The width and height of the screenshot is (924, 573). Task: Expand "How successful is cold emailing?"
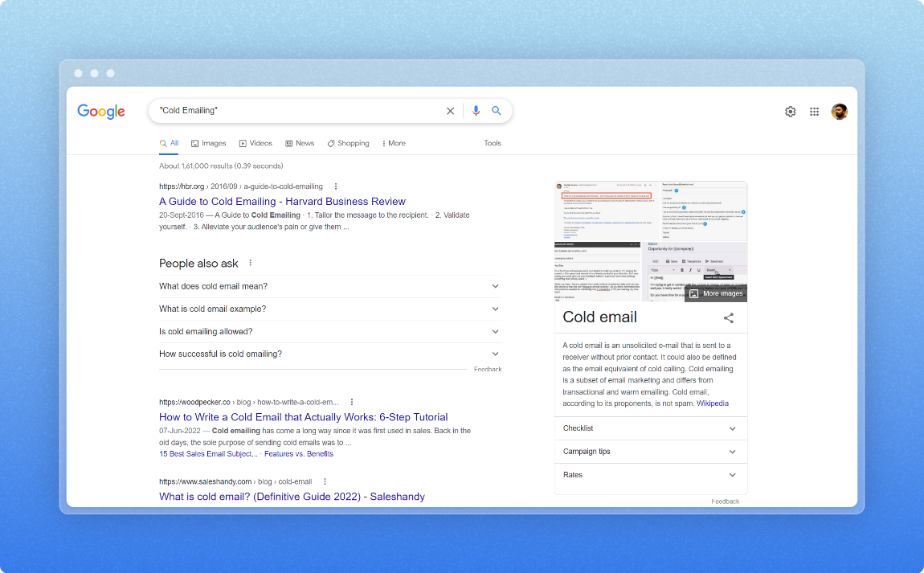coord(495,354)
